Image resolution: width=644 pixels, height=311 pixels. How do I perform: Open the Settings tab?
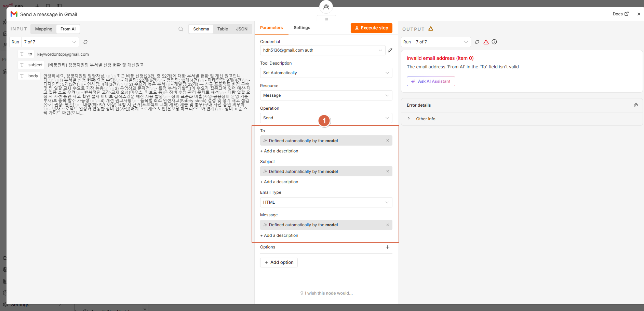[302, 28]
